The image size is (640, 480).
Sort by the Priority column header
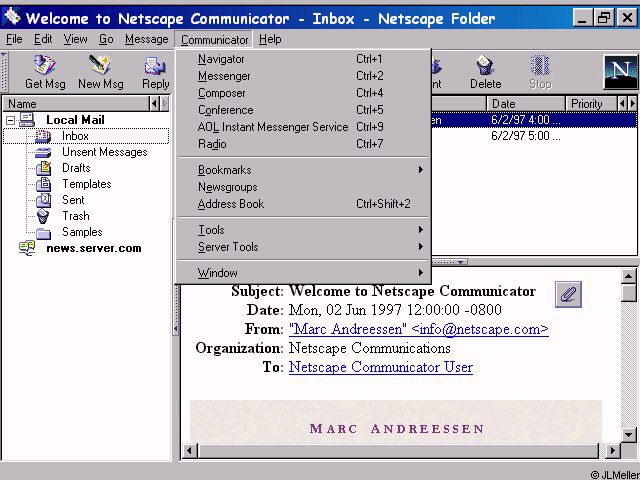(591, 104)
